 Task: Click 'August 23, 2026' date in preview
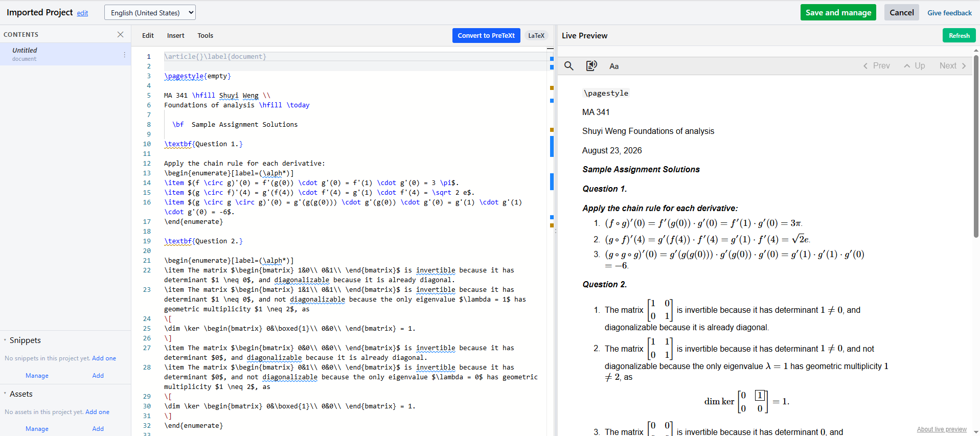(x=612, y=151)
